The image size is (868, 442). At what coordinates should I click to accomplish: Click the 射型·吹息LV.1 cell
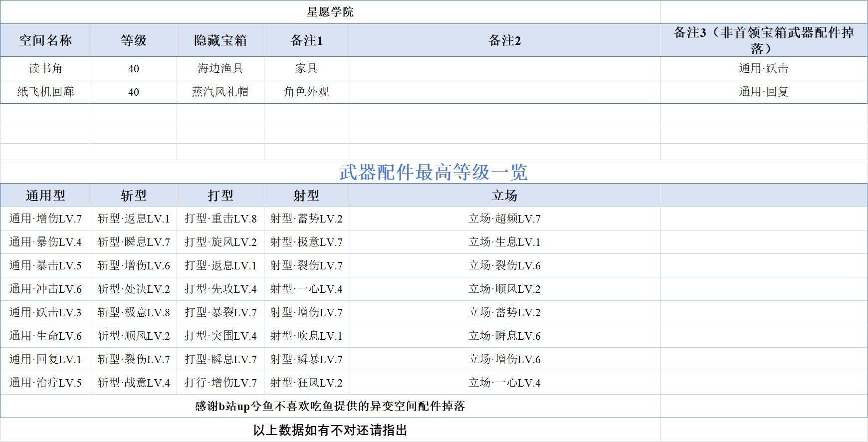point(306,336)
